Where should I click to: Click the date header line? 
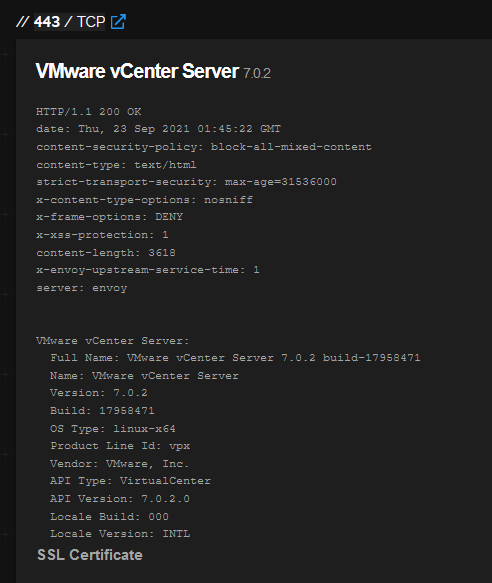point(158,129)
